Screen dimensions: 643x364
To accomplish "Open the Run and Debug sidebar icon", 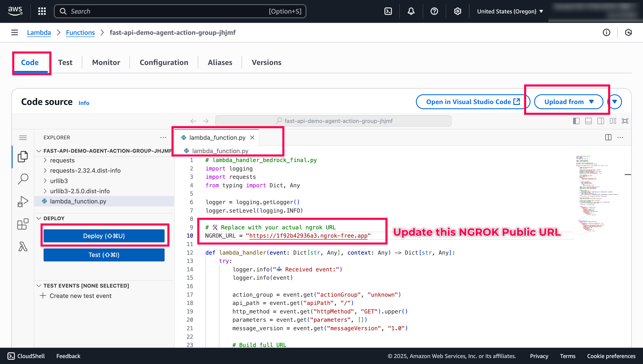I will point(23,202).
